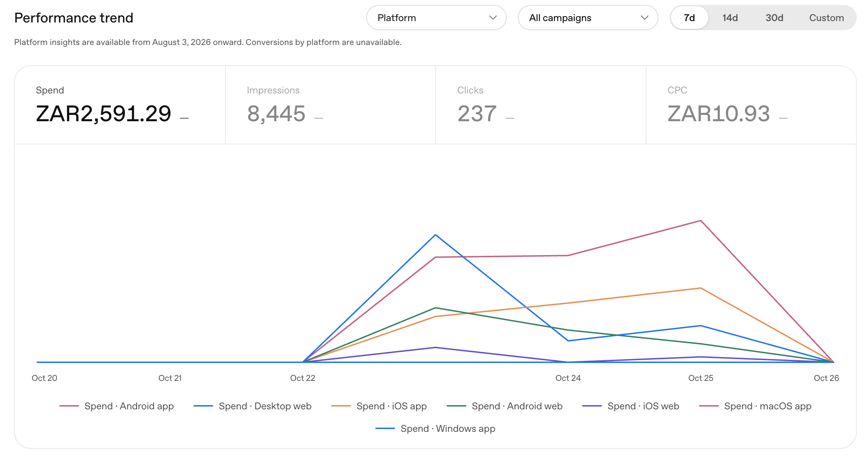Click the Oct 22 axis label

tap(303, 378)
